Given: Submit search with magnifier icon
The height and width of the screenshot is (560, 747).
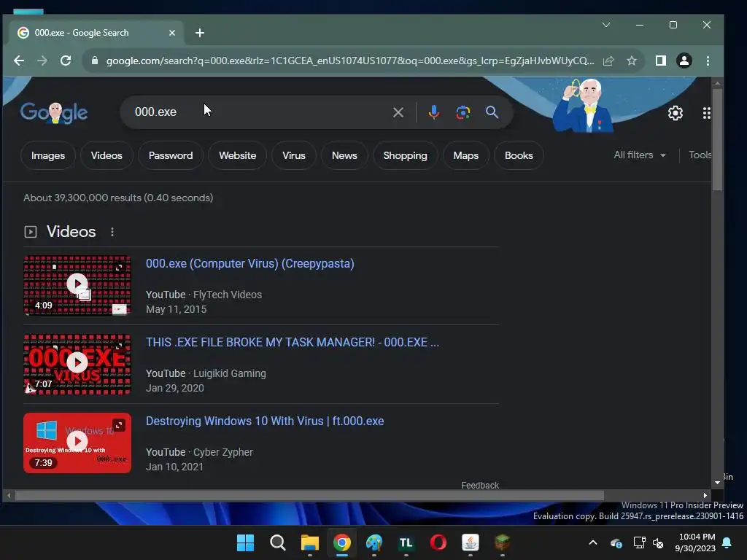Looking at the screenshot, I should point(492,112).
